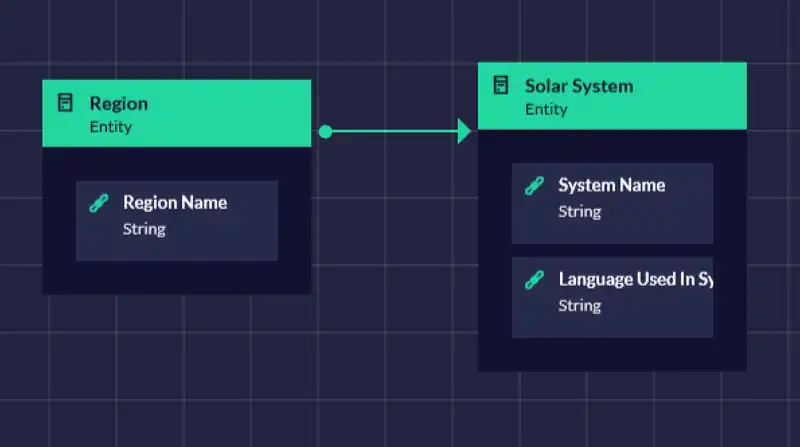Viewport: 800px width, 447px height.
Task: Click the link icon beside System Name
Action: pyautogui.click(x=535, y=186)
